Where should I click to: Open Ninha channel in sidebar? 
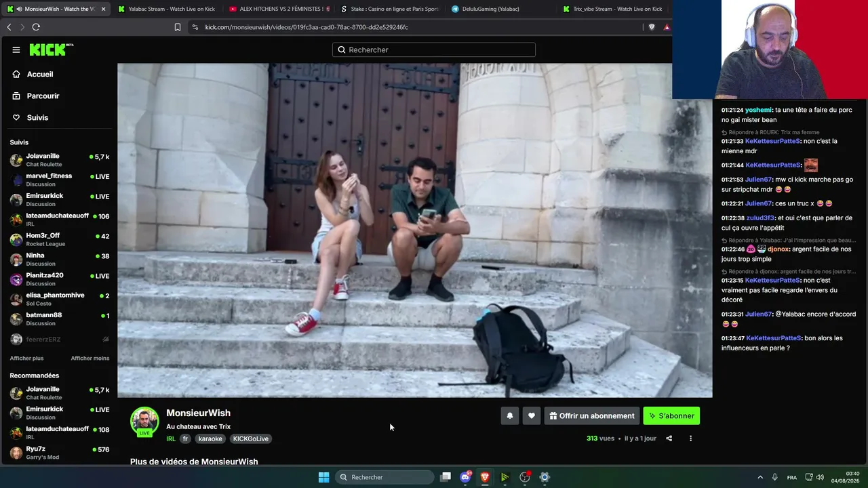click(60, 260)
